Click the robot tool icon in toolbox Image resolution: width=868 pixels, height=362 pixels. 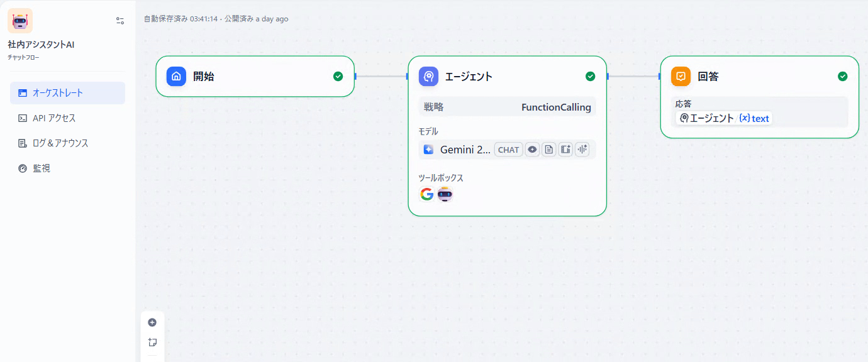click(x=445, y=194)
